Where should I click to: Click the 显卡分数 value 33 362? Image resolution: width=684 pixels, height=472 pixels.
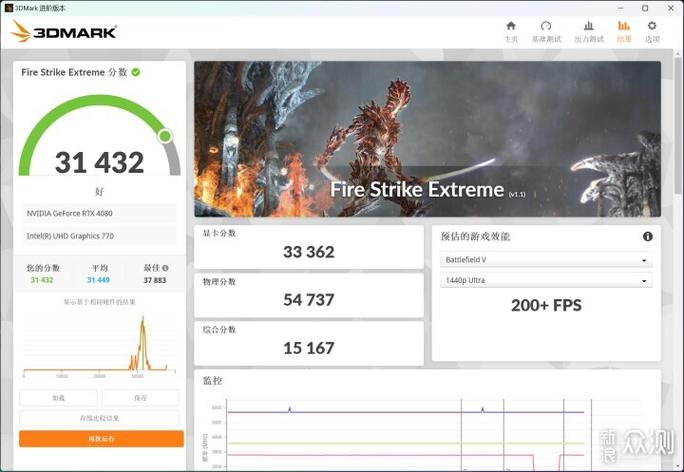(309, 252)
